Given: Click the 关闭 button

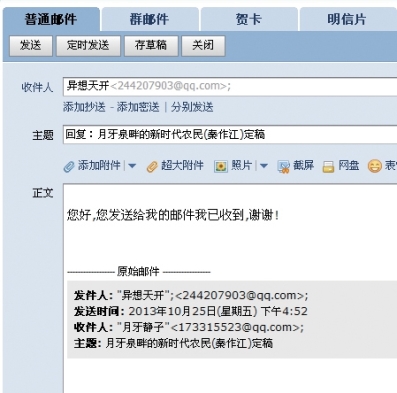Looking at the screenshot, I should (x=203, y=45).
